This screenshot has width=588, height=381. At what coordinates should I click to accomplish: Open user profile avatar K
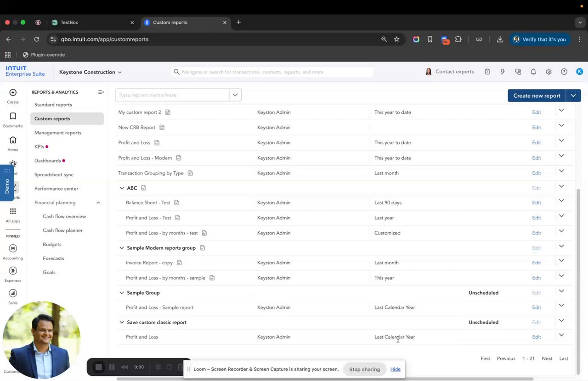[580, 72]
